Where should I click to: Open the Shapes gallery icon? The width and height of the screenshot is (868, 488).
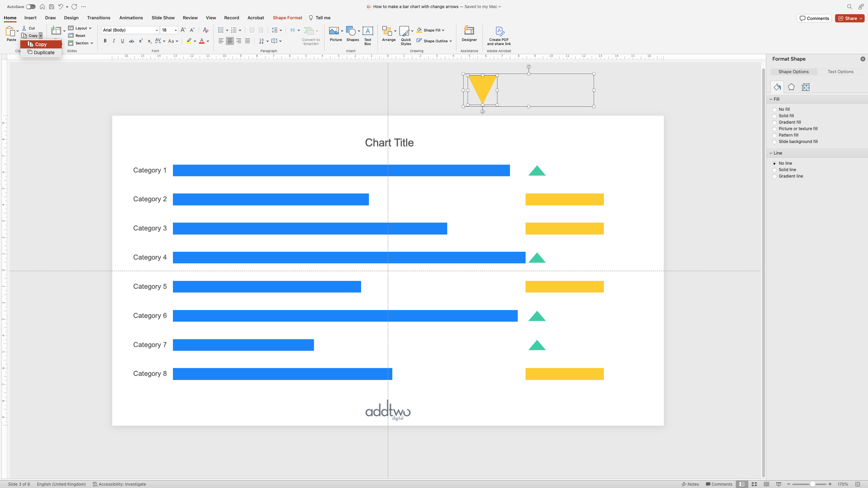pos(352,31)
